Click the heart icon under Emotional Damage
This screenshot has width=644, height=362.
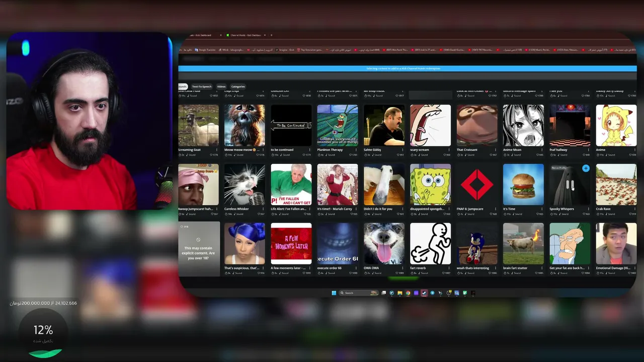coord(628,273)
